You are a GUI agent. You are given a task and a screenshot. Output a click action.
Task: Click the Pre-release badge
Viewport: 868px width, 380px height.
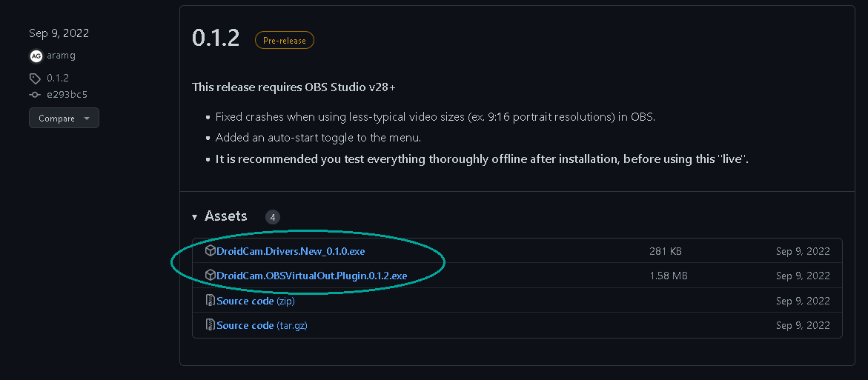click(x=285, y=40)
